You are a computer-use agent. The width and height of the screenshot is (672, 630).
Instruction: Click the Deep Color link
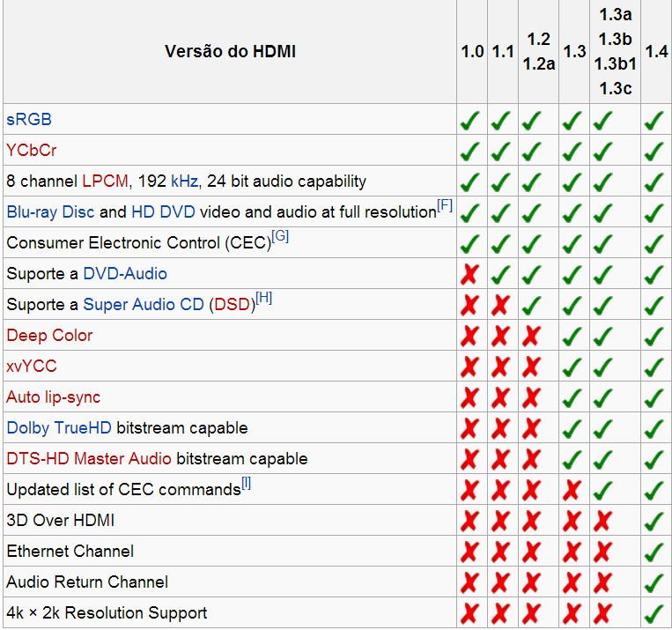click(49, 336)
